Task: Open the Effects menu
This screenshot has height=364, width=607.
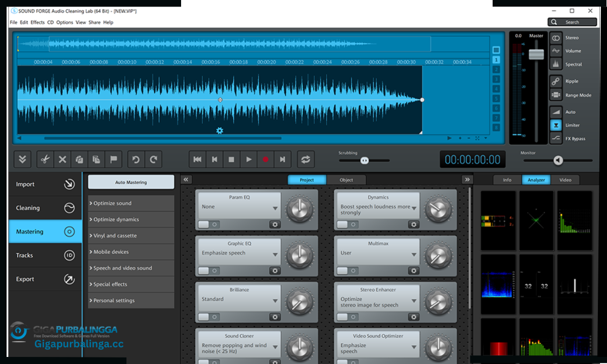Action: click(37, 22)
